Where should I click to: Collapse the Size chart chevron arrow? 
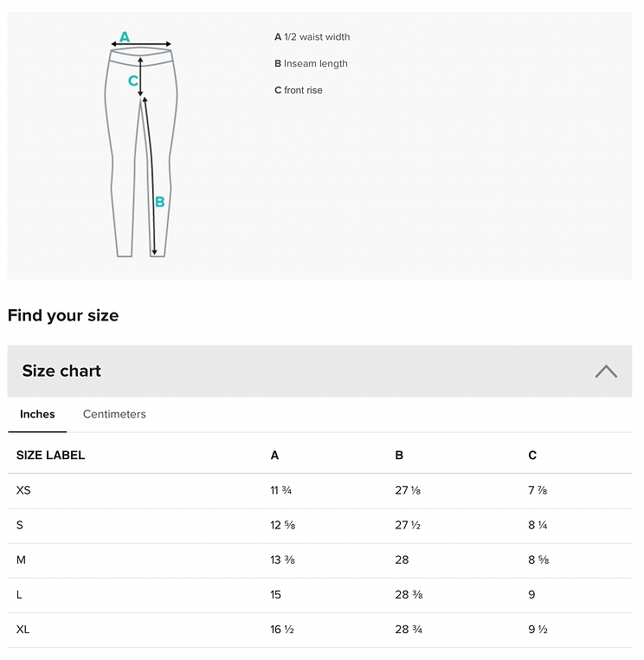(x=606, y=372)
